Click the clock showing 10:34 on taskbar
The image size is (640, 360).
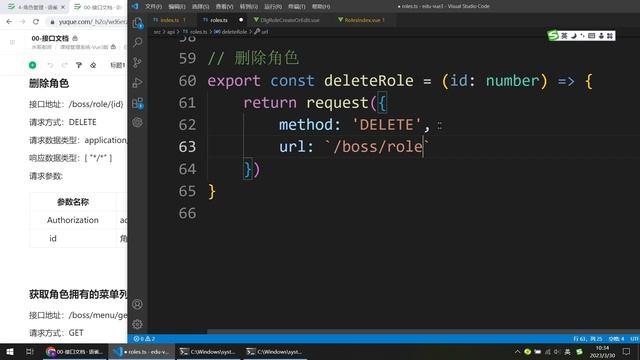click(602, 351)
